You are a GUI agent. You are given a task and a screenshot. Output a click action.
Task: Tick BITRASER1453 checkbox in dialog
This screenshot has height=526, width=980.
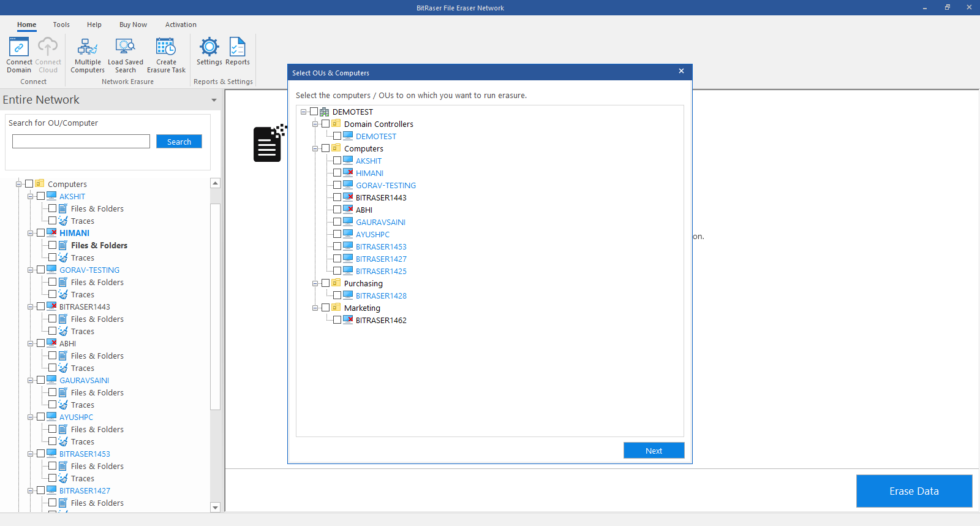337,246
